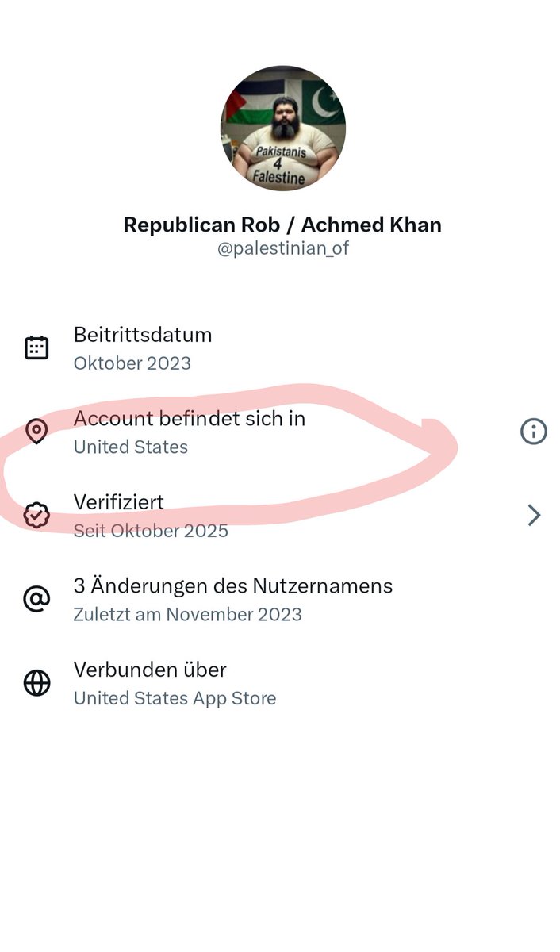Select "Account befindet sich in" label
This screenshot has width=560, height=952.
point(189,418)
